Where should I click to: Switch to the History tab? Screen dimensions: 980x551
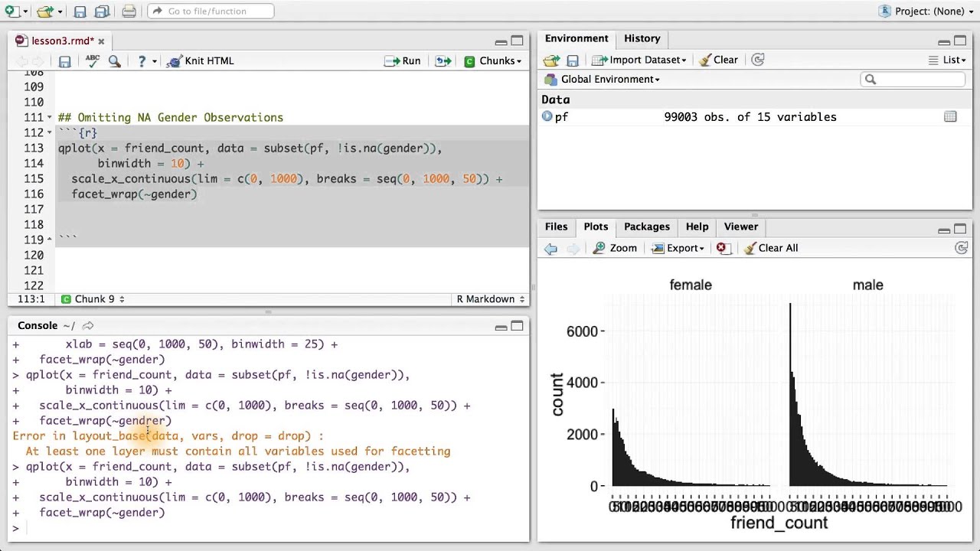click(642, 38)
